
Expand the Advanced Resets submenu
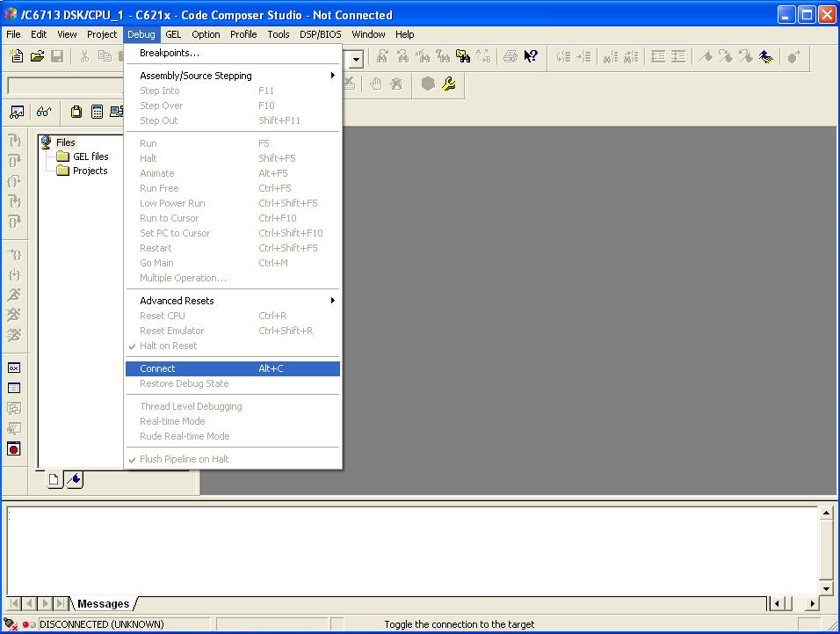click(233, 301)
